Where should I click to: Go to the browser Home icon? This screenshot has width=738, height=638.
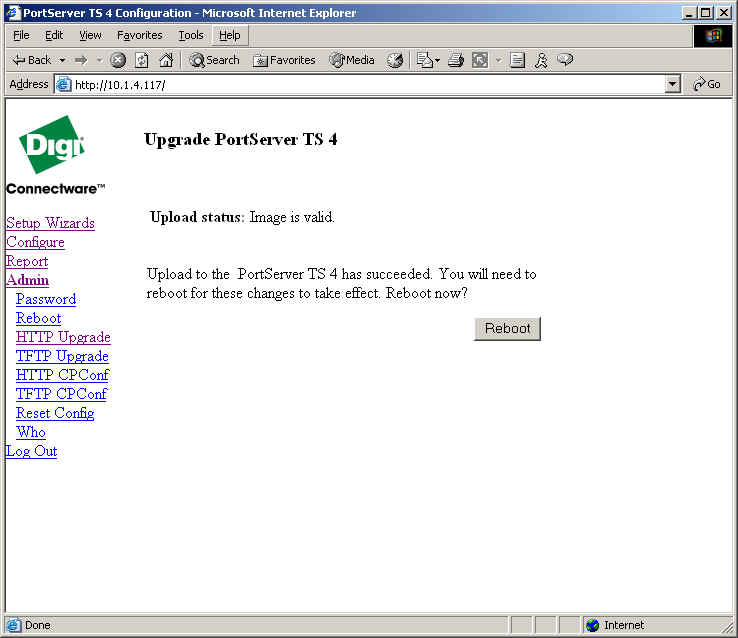[166, 60]
